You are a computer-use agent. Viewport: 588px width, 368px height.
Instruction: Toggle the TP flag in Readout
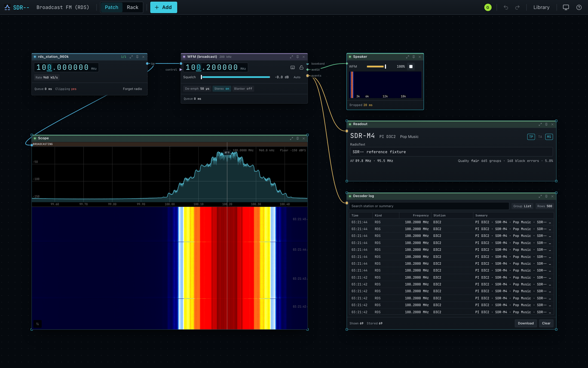[x=531, y=137]
